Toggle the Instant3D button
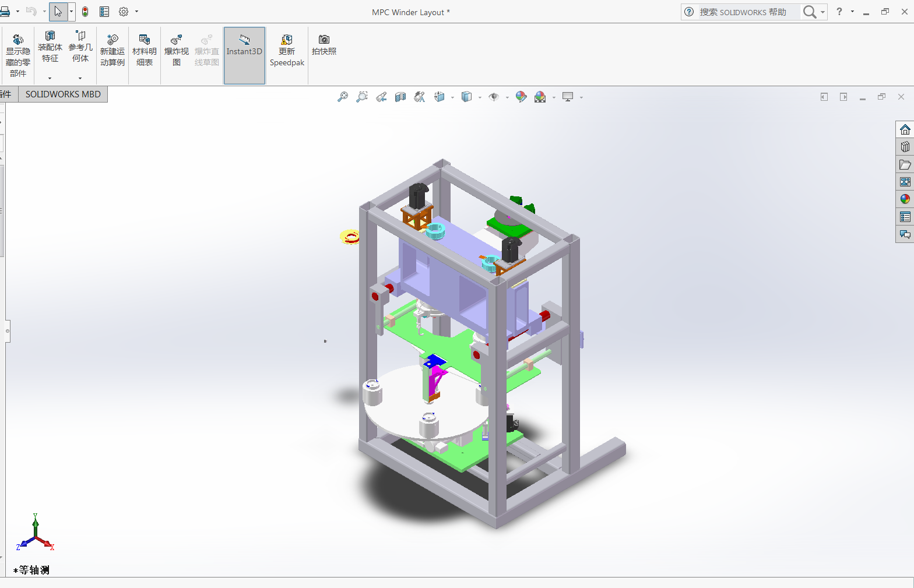This screenshot has width=914, height=588. [244, 55]
